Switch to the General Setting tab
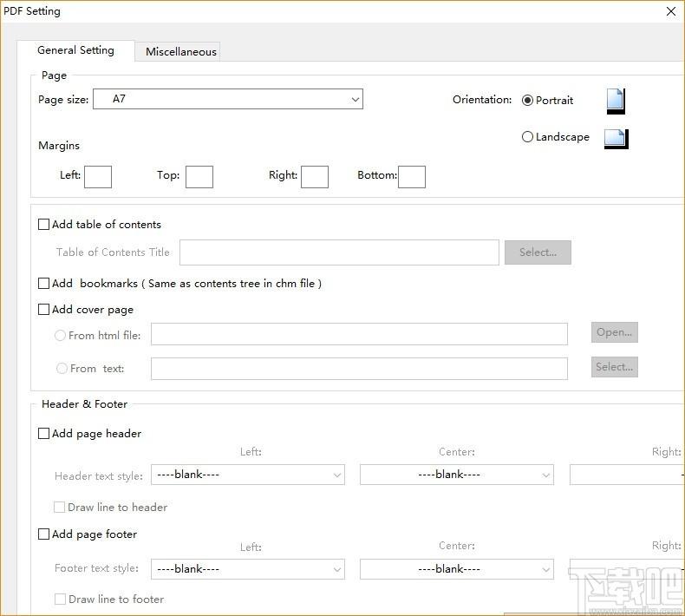The image size is (685, 616). pos(75,50)
